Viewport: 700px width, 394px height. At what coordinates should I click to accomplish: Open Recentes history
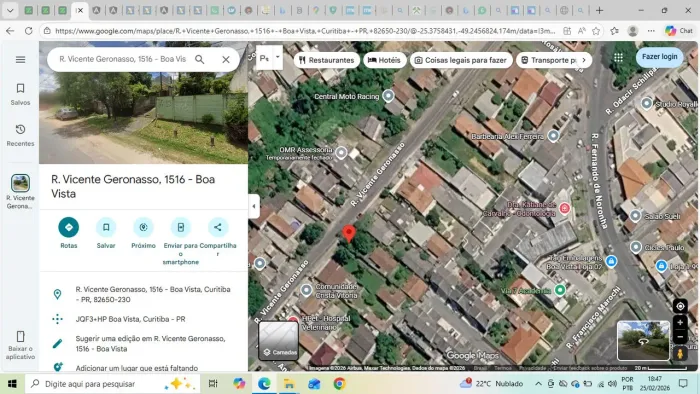(21, 135)
